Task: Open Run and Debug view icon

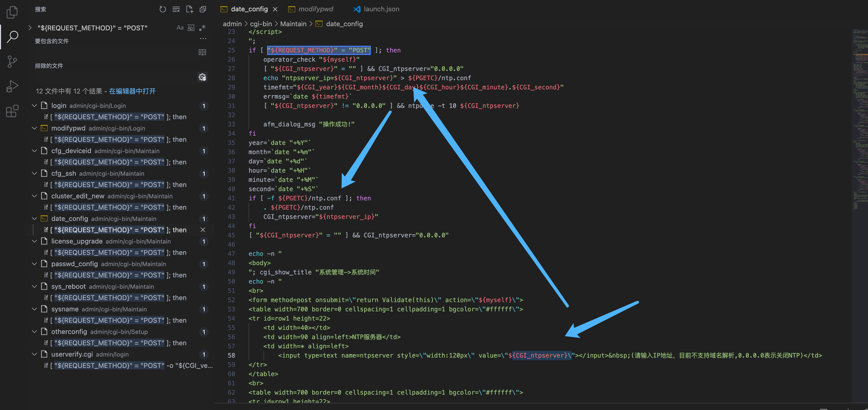Action: [x=12, y=86]
